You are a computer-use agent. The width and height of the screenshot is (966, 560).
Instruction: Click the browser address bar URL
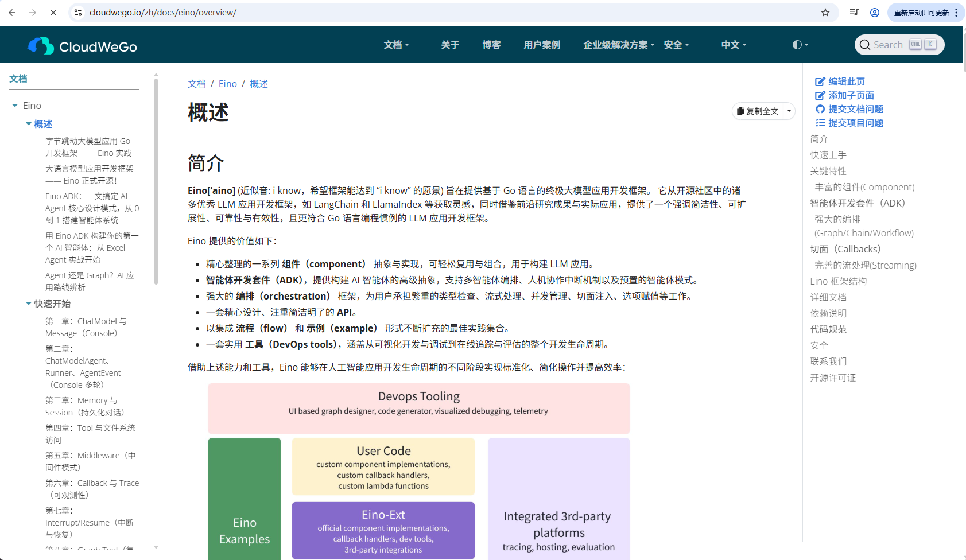tap(163, 13)
